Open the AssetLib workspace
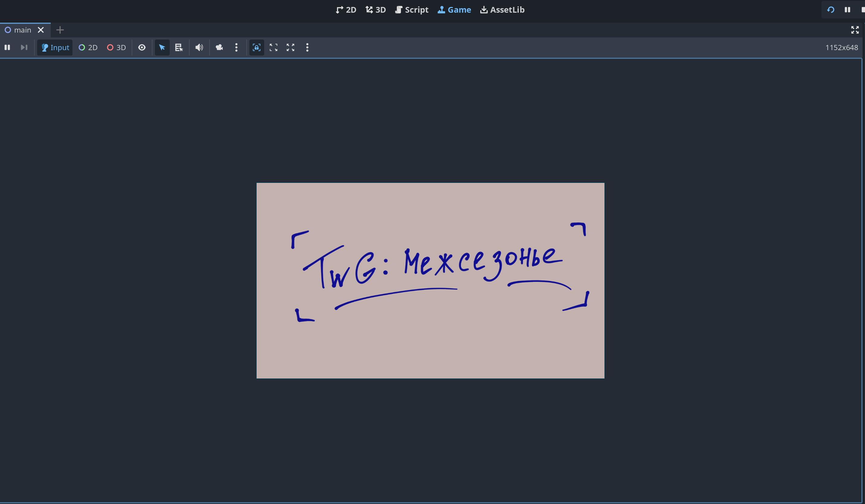Viewport: 865px width, 504px height. click(502, 10)
